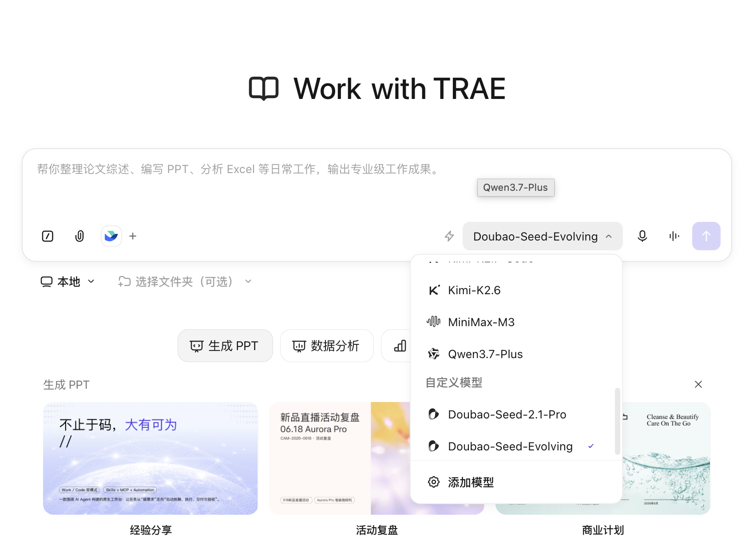Select Doubao-Seed-Evolving in the model list
This screenshot has width=753, height=560.
(516, 446)
